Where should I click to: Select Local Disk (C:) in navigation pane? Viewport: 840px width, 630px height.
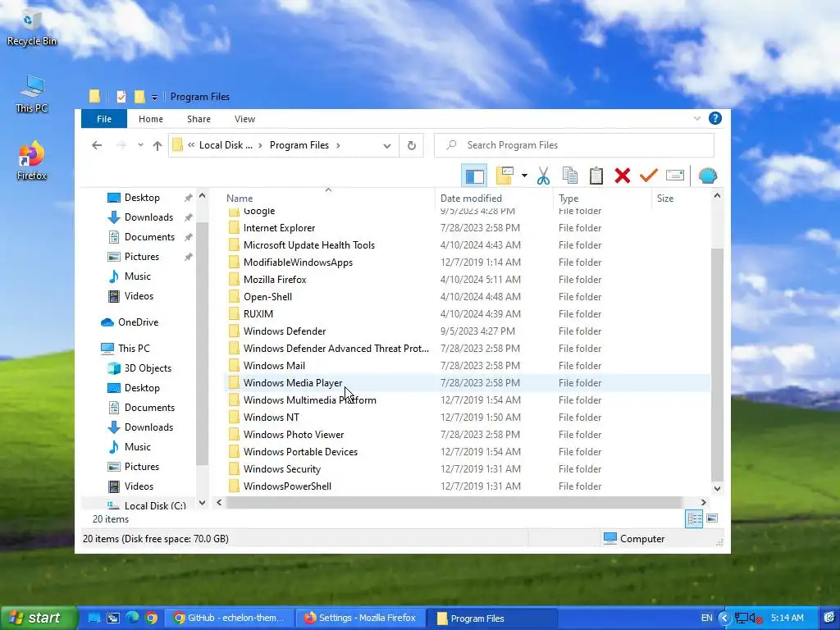[x=146, y=505]
